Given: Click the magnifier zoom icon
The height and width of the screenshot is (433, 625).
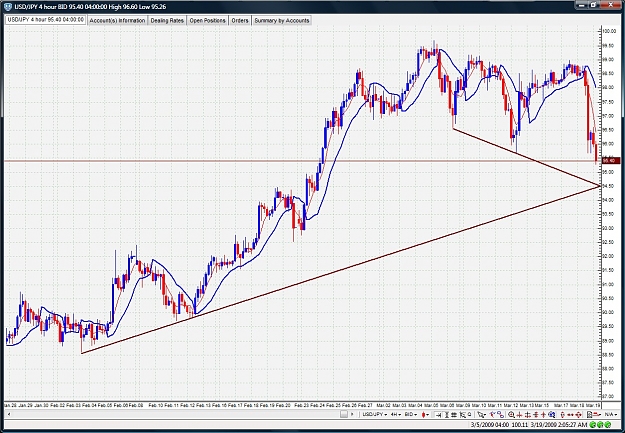Looking at the screenshot, I should point(511,415).
